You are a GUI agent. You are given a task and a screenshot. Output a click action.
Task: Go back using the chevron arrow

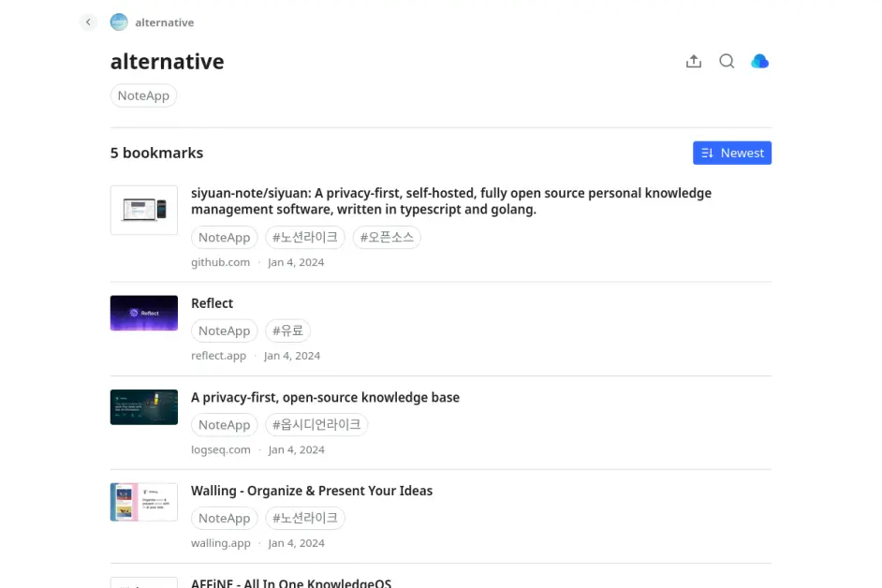[x=88, y=22]
